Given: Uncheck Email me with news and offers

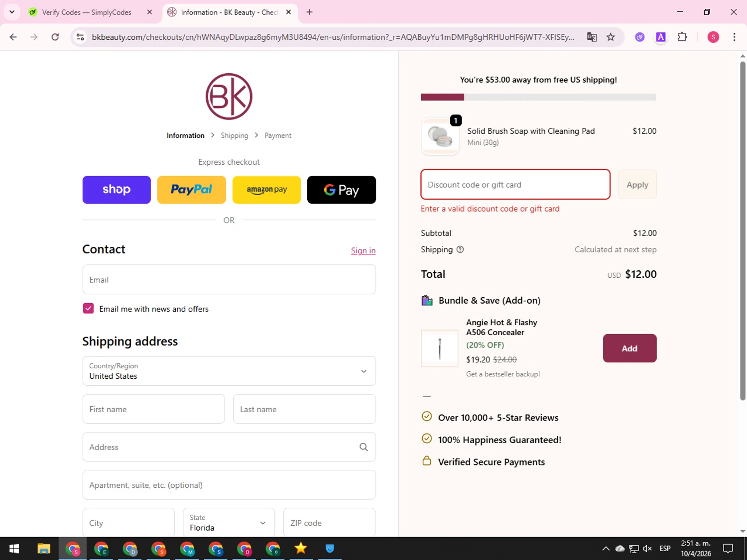Looking at the screenshot, I should coord(88,309).
